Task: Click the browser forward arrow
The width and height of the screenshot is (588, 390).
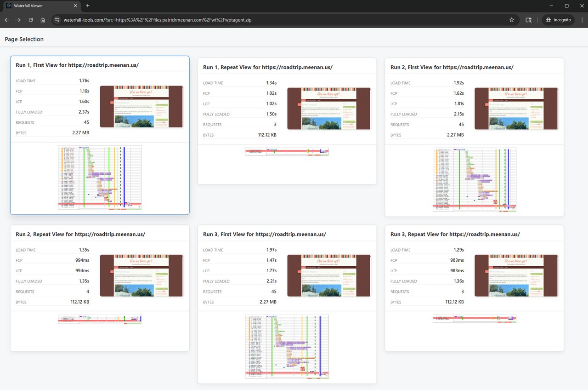Action: pos(19,20)
